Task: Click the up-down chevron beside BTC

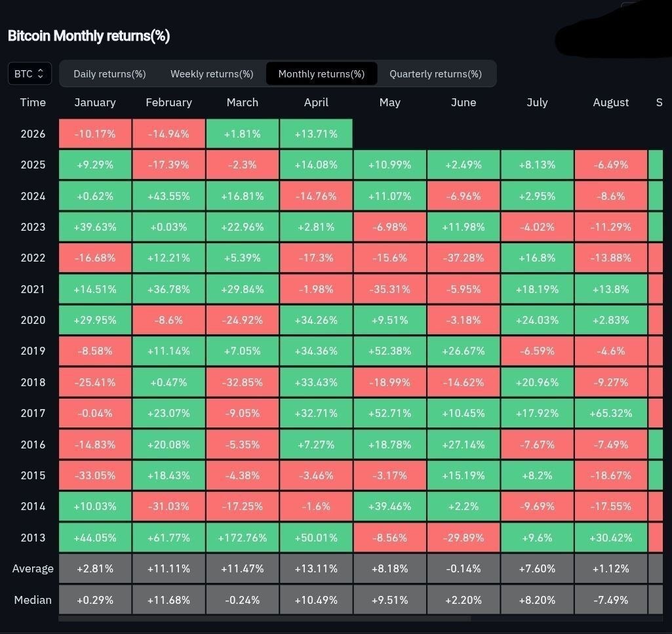Action: point(40,73)
